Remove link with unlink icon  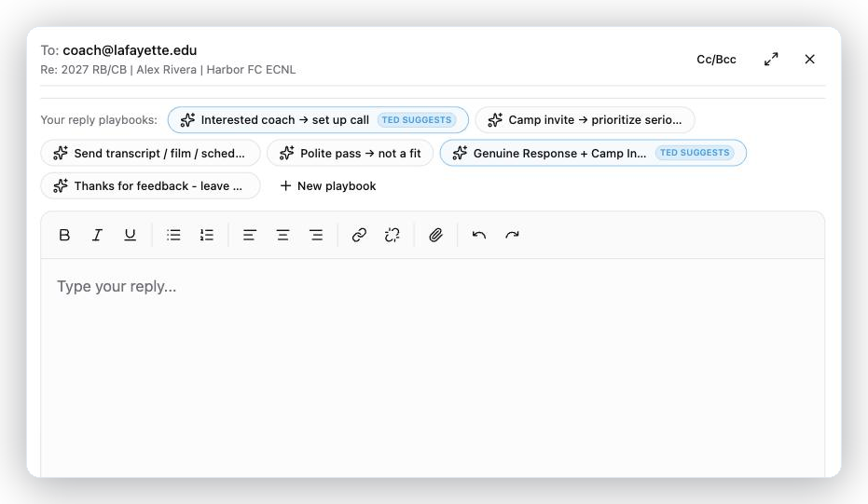(392, 235)
